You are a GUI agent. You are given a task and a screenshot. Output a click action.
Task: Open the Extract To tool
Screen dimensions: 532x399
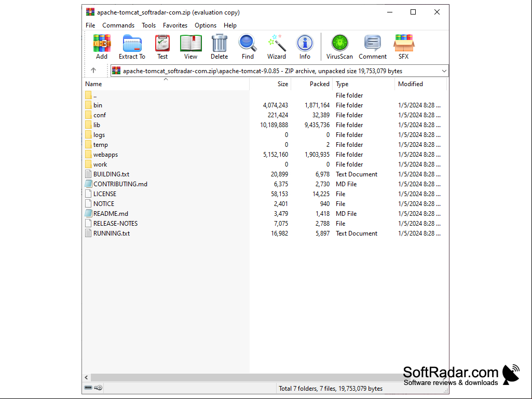(x=132, y=47)
